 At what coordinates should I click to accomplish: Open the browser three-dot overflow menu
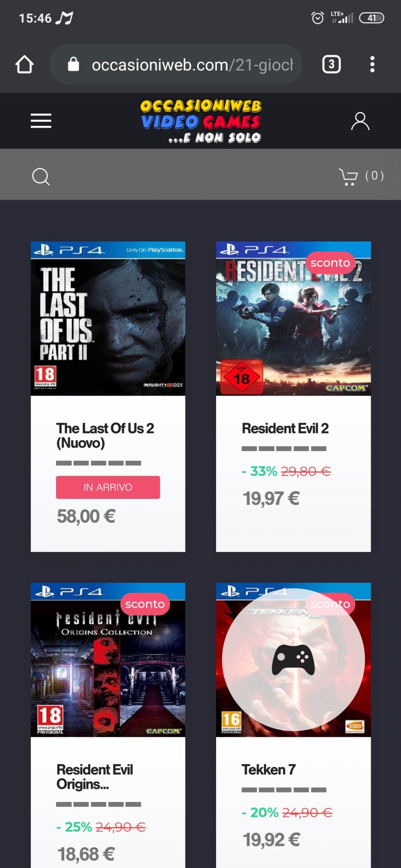[372, 64]
